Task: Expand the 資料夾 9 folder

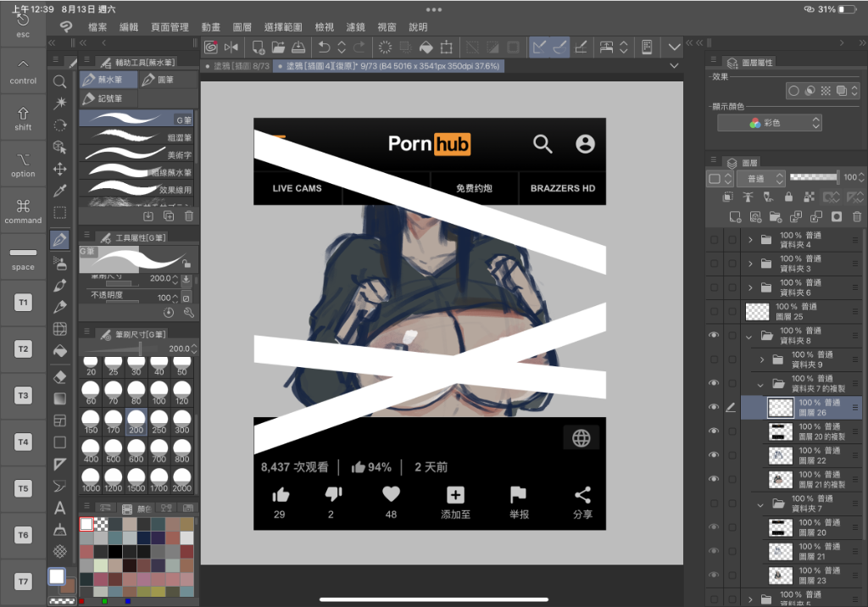Action: click(762, 360)
